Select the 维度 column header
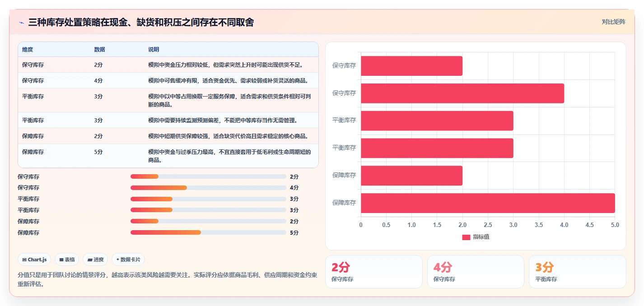The height and width of the screenshot is (306, 644). 28,50
